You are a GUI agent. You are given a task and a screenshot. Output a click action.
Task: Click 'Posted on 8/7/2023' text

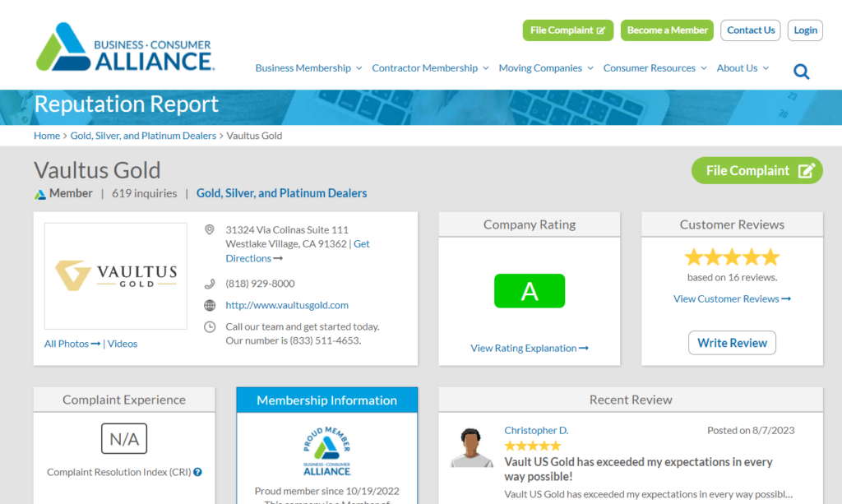751,431
